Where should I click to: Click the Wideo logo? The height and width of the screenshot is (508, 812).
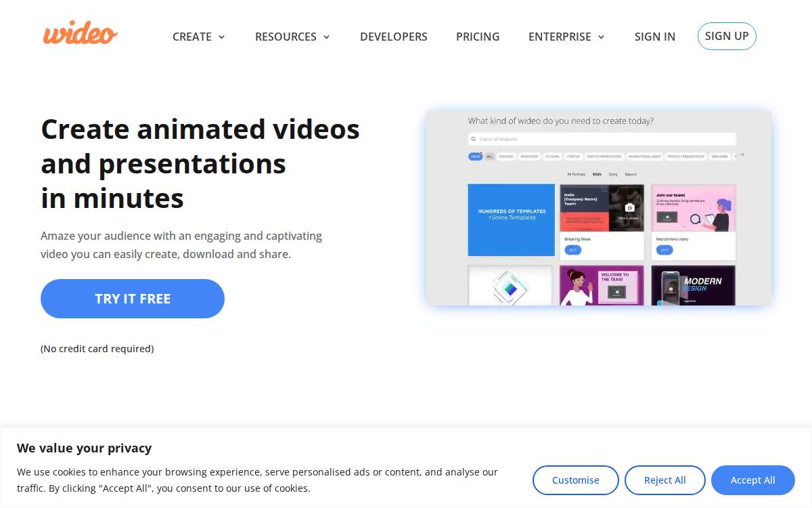(x=80, y=33)
